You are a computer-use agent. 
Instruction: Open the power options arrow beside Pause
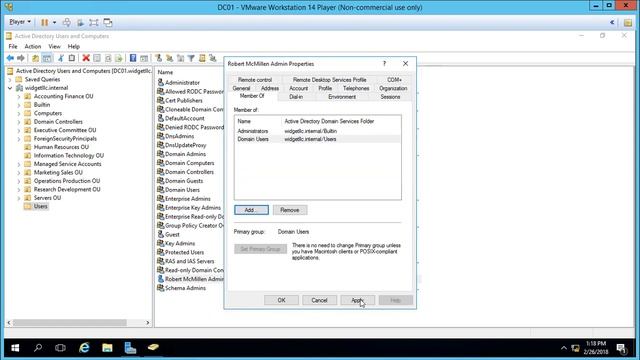point(54,22)
